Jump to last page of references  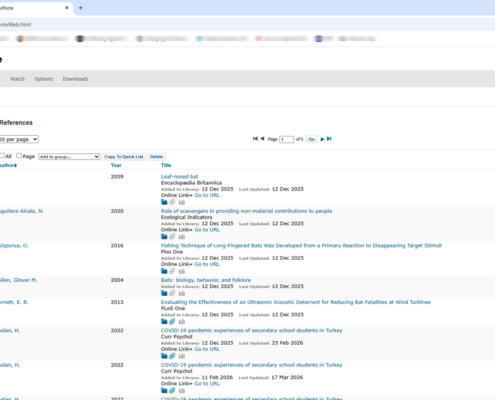tap(329, 139)
